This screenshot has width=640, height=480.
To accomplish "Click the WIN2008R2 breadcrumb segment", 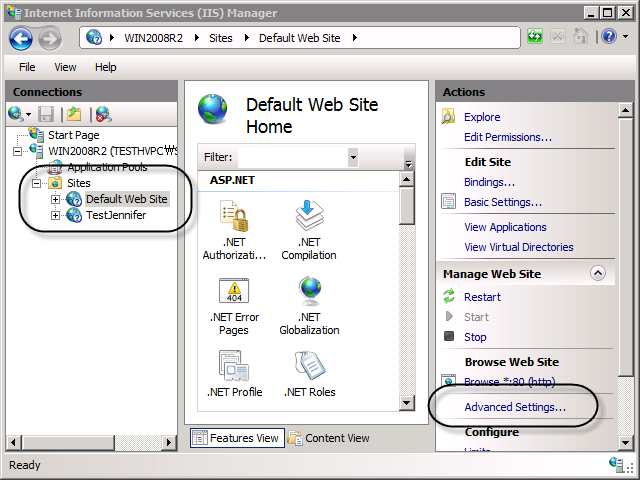I will tap(153, 38).
